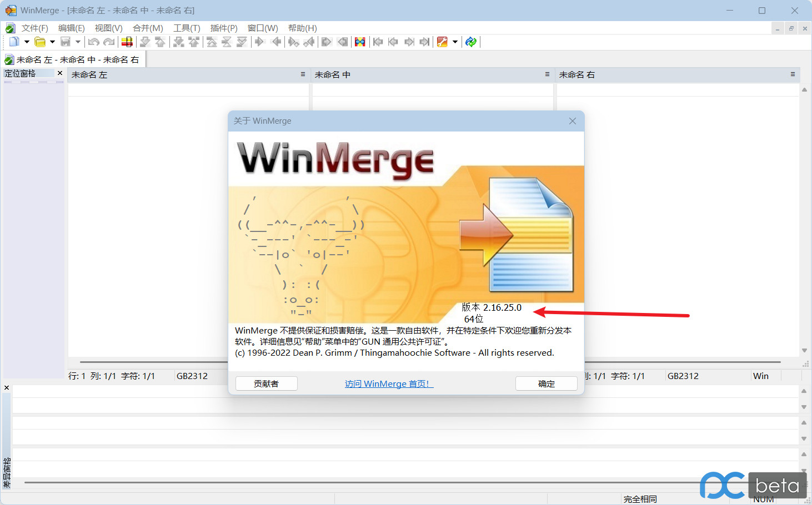Select the 未命名 左 - 未命名 中 - 未命名 右 tab
The image size is (812, 505).
[74, 59]
